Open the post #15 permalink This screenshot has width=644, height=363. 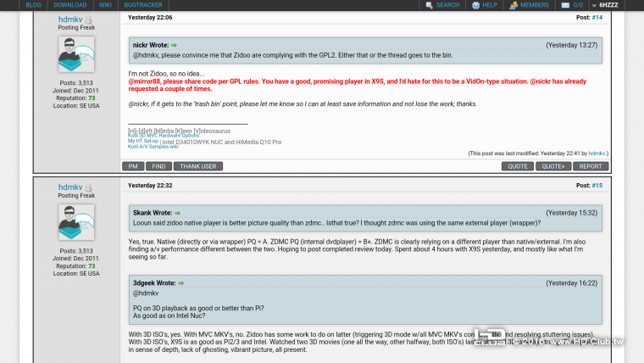point(597,185)
